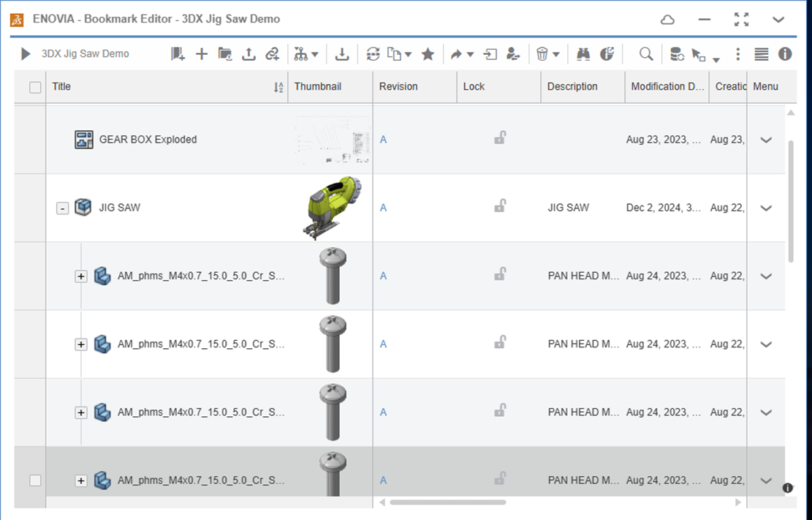Click the trash can delete icon
This screenshot has width=812, height=520.
click(542, 54)
